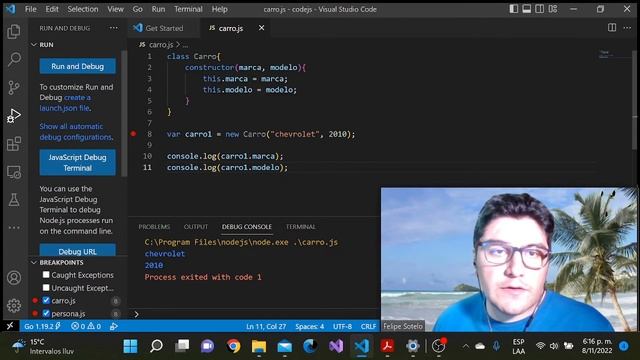Screen dimensions: 640x360
Task: Open the editor More Actions ellipsis
Action: [627, 28]
